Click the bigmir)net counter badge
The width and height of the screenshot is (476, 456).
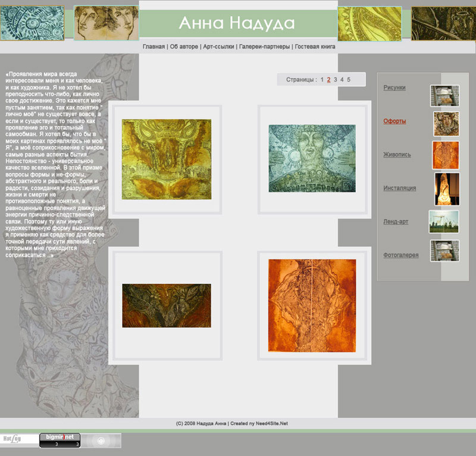[x=60, y=441]
